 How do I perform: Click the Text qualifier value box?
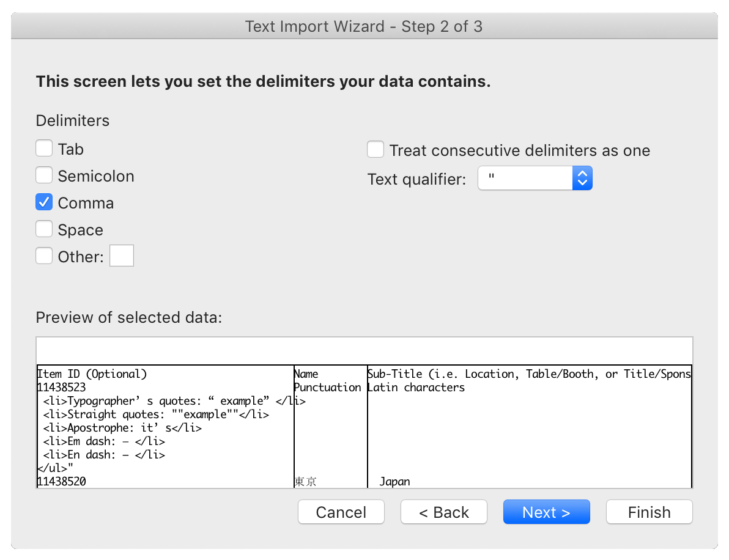point(525,178)
